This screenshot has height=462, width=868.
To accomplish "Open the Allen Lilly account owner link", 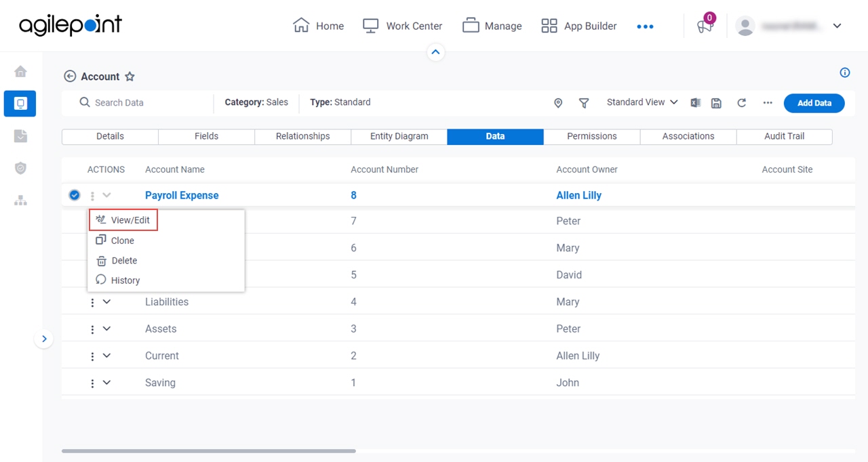I will click(x=578, y=195).
